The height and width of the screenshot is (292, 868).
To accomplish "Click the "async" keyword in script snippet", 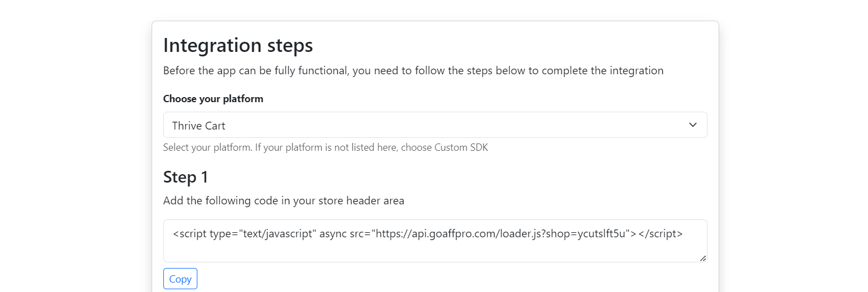I will [333, 233].
